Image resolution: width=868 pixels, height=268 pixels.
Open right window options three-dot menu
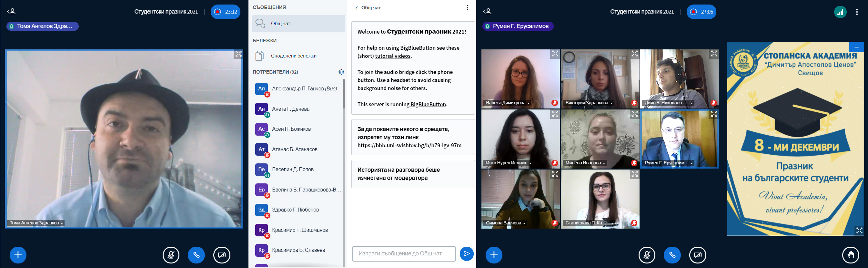(856, 12)
